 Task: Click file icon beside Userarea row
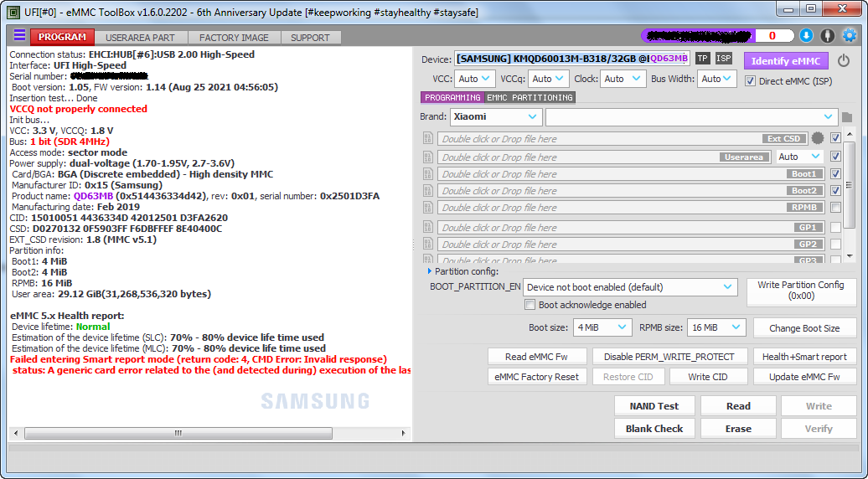(428, 157)
